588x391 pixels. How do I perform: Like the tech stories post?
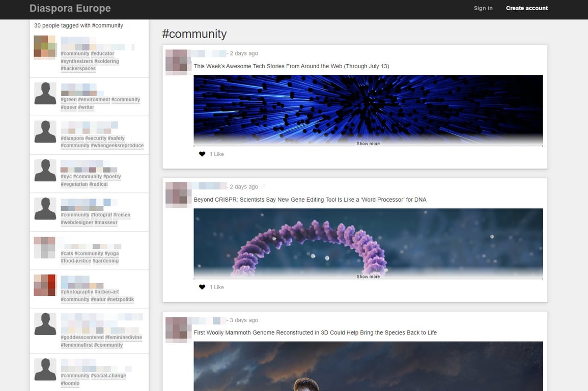tap(202, 154)
